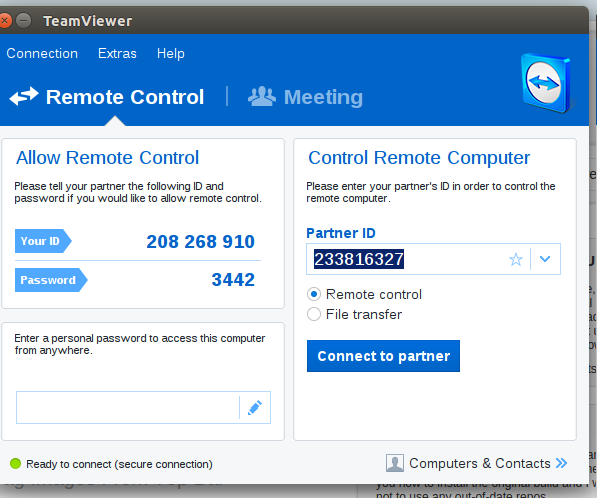The height and width of the screenshot is (498, 597).
Task: Click the green ready status indicator
Action: pos(15,463)
